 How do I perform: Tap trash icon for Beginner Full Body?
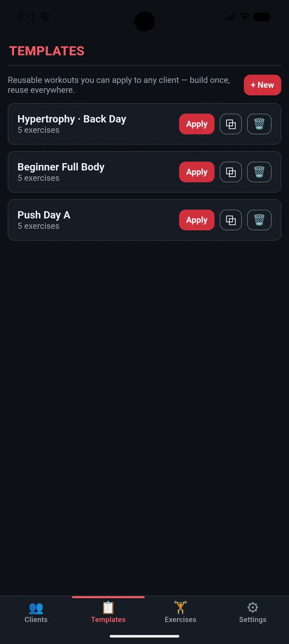pyautogui.click(x=259, y=172)
